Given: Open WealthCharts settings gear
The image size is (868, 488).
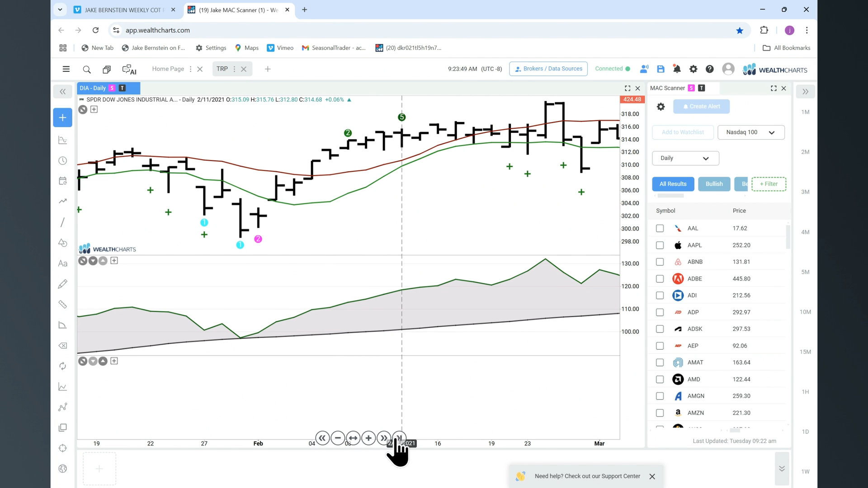Looking at the screenshot, I should click(x=693, y=69).
